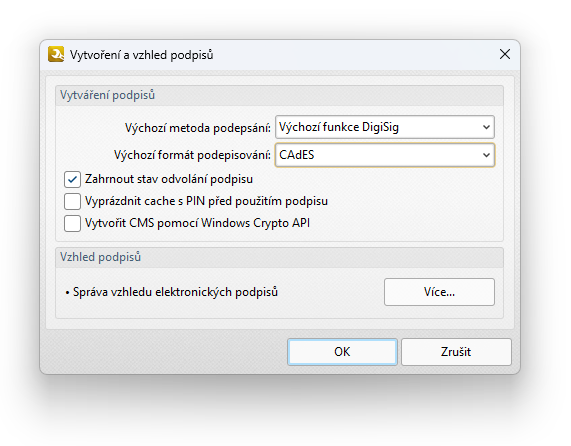Screen dimensions: 571x446
Task: Confirm the dialog with the OK button
Action: click(x=342, y=352)
